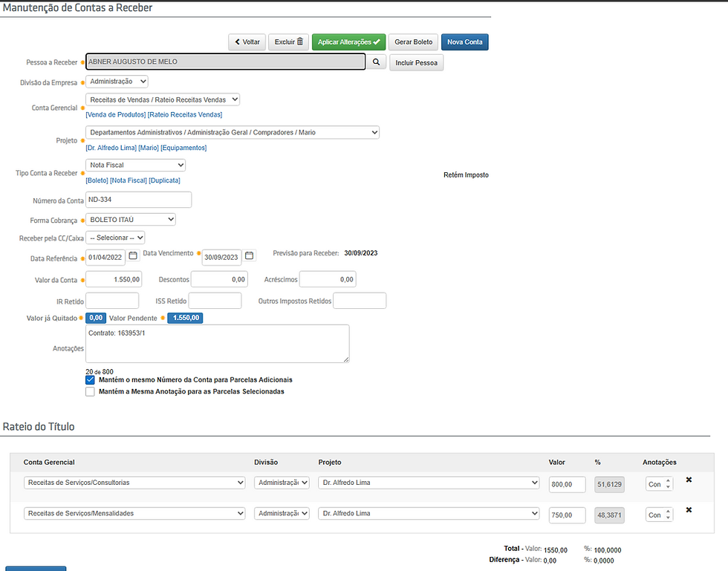Apply changes with Aplicar Alterações
Viewport: 728px width, 571px height.
[x=348, y=42]
